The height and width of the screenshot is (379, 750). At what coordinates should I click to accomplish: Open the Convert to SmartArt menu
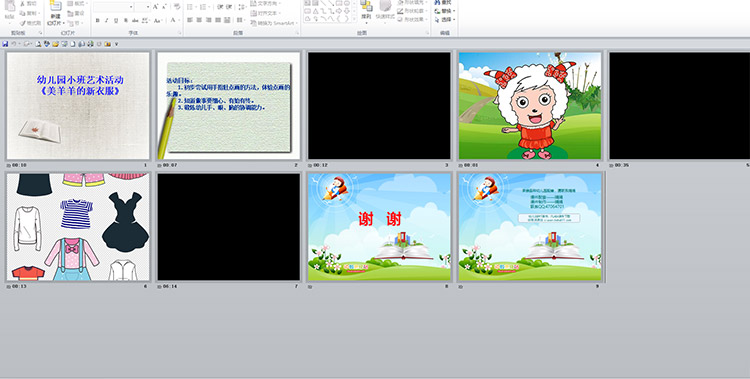274,23
